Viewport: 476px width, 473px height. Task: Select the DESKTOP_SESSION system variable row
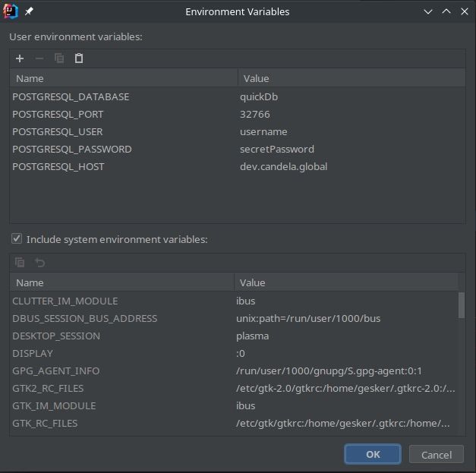234,336
